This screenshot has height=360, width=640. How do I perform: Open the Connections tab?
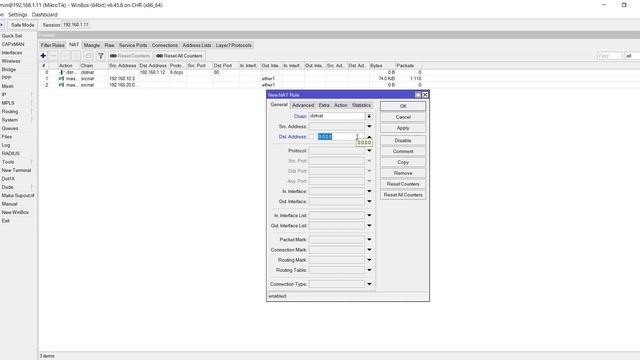(164, 45)
